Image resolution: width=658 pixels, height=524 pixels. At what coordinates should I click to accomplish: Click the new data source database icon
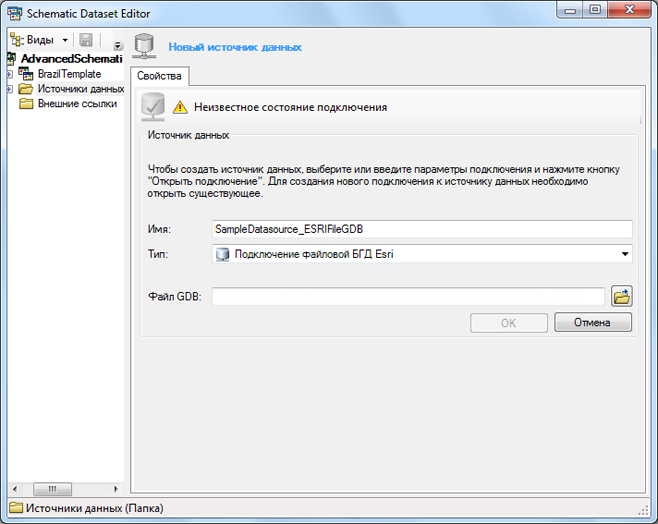point(145,46)
